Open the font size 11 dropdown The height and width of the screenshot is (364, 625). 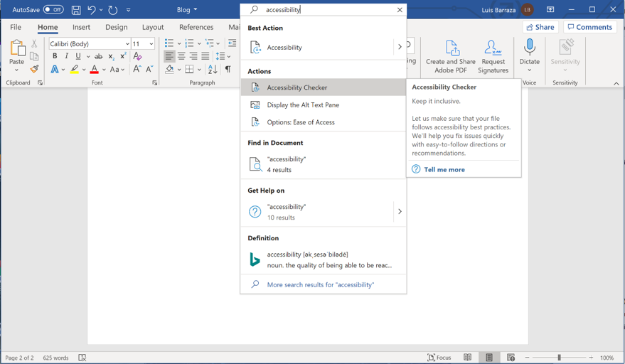[x=151, y=44]
